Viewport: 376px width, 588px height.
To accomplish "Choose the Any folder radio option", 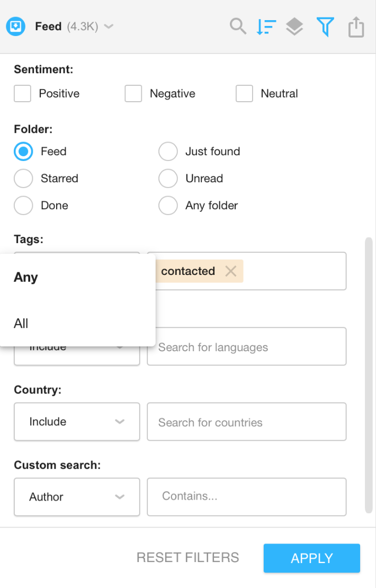I will tap(168, 205).
